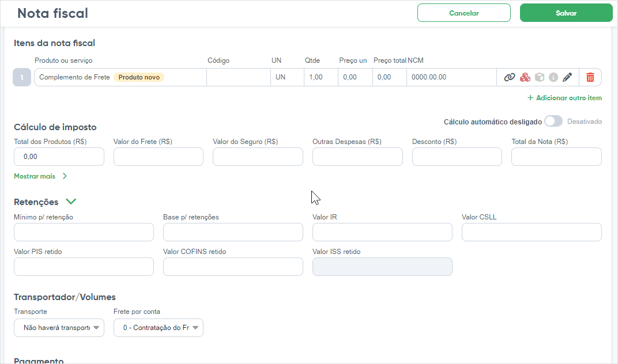Viewport: 618px width, 364px height.
Task: Expand Mostrar mais options
Action: [x=40, y=176]
